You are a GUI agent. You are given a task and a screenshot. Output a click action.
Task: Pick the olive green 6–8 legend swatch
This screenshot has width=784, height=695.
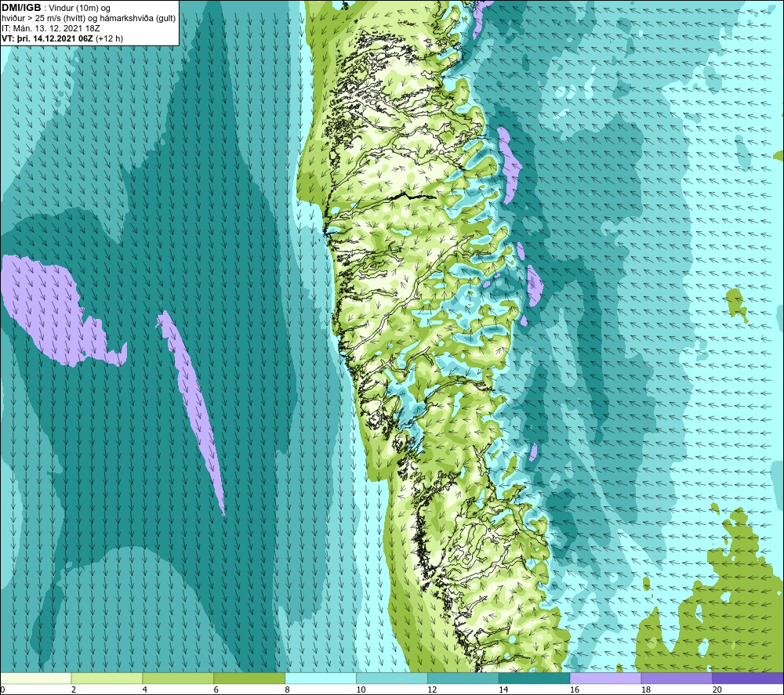click(249, 678)
